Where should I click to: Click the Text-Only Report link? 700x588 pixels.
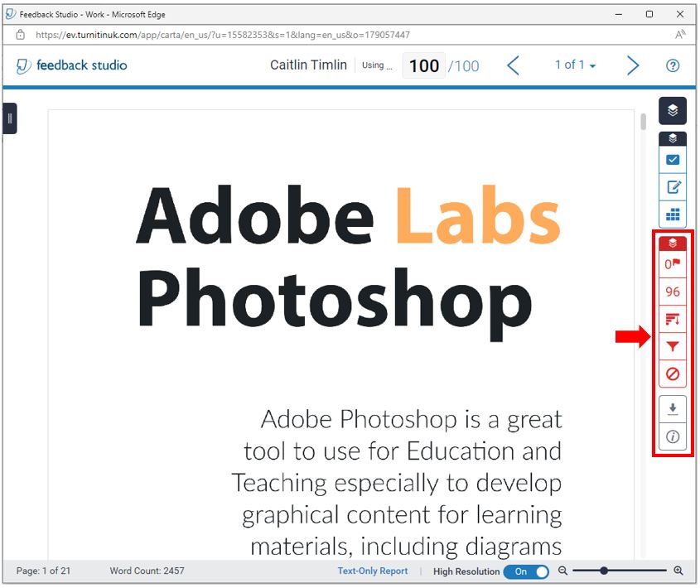pyautogui.click(x=372, y=571)
